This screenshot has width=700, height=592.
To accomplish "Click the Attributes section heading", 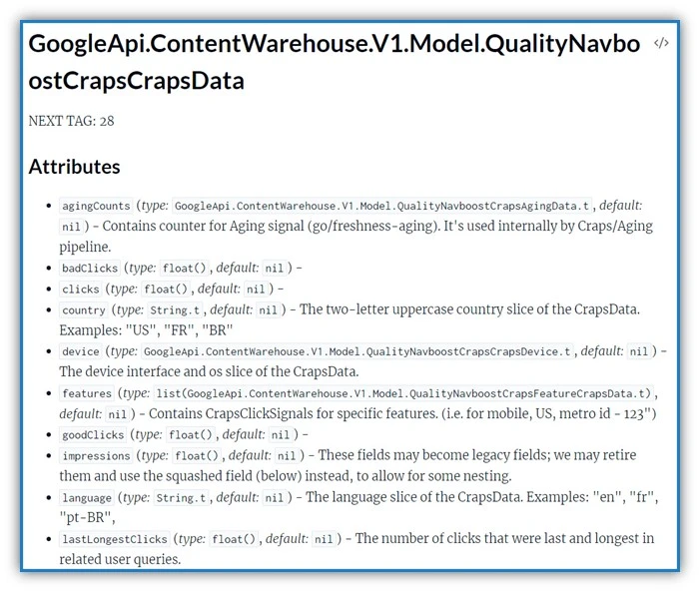I will point(74,167).
